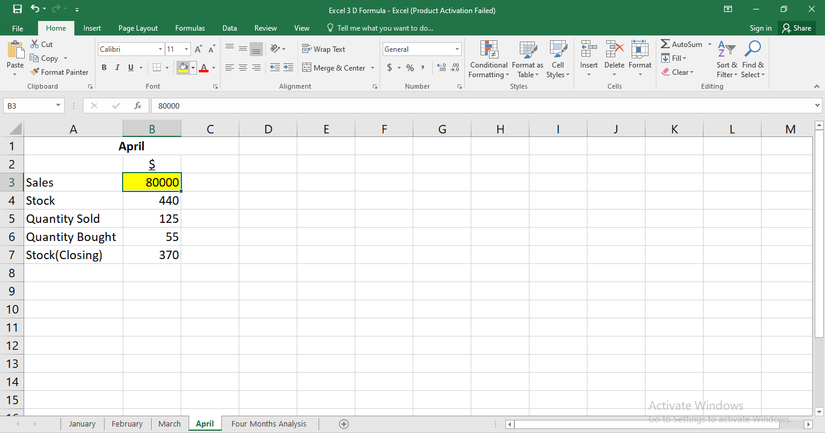This screenshot has width=825, height=433.
Task: Open the Find & Select magnifier icon
Action: tap(753, 49)
